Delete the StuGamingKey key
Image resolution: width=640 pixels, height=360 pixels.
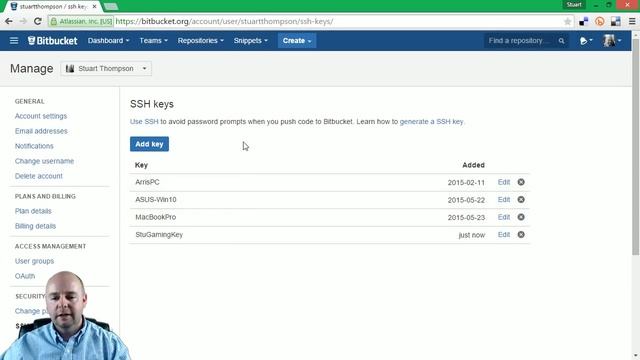click(521, 235)
